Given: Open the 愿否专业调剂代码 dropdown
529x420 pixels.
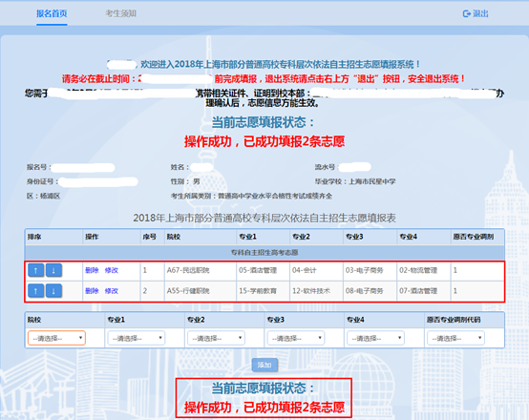Looking at the screenshot, I should (455, 338).
